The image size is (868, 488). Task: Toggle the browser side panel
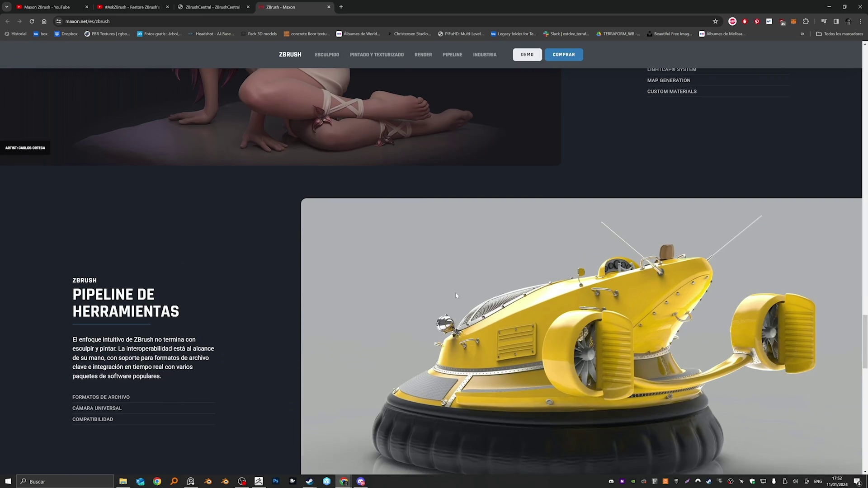pyautogui.click(x=836, y=21)
